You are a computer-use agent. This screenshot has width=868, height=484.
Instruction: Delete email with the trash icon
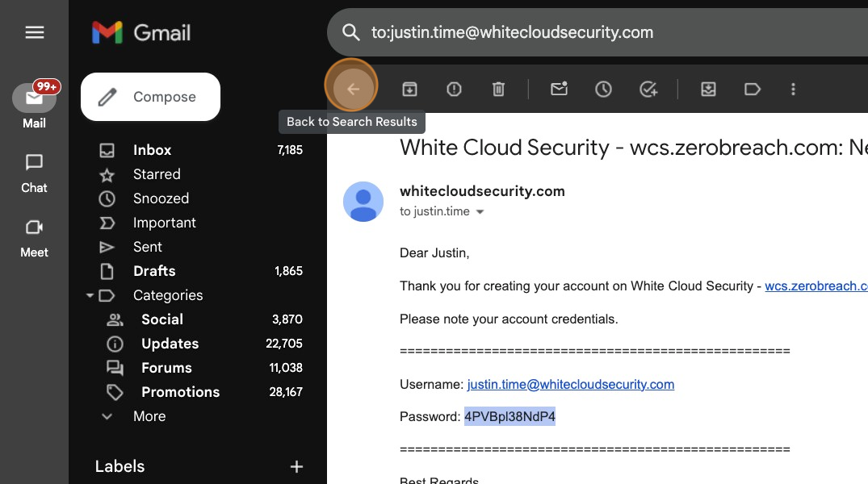pos(498,89)
